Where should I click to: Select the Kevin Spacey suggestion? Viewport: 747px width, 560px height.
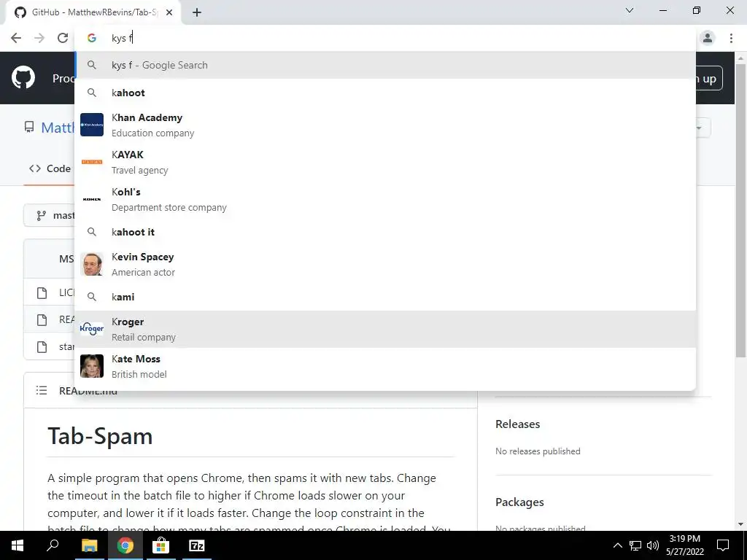(x=385, y=264)
